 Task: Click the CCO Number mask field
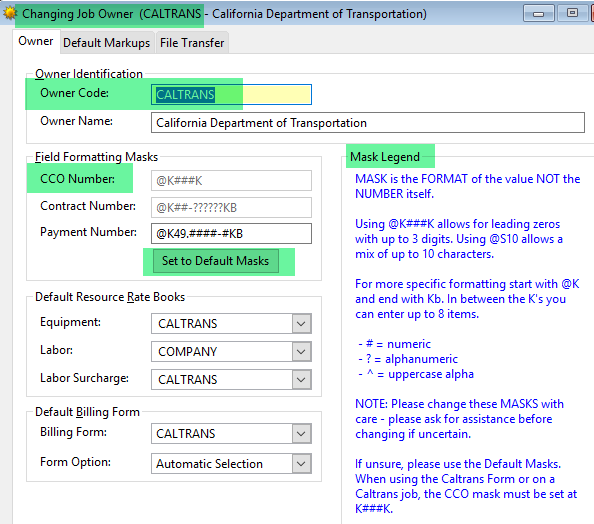point(231,180)
